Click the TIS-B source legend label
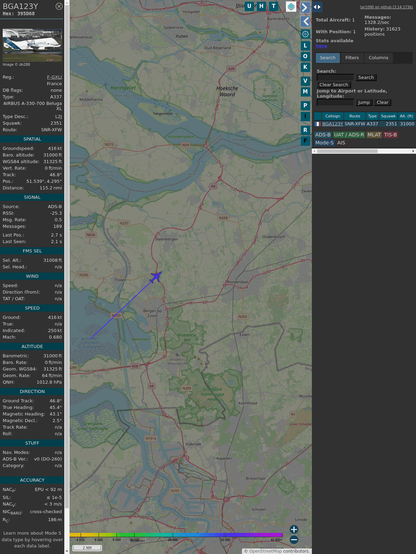Viewport: 416px width, 554px height. [391, 135]
